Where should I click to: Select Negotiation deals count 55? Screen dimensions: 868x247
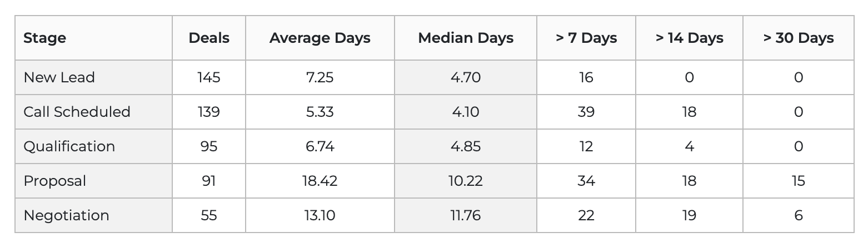tap(209, 215)
